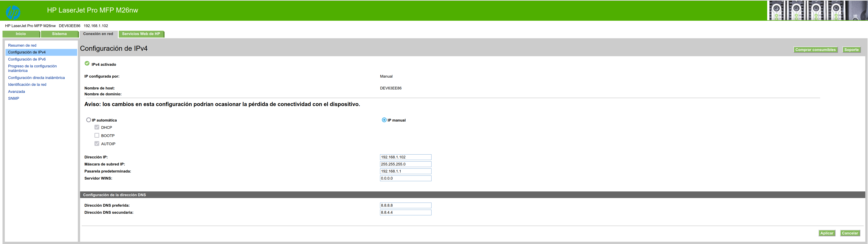Click the Dirección DNS secundaria field
868x244 pixels.
(x=406, y=213)
